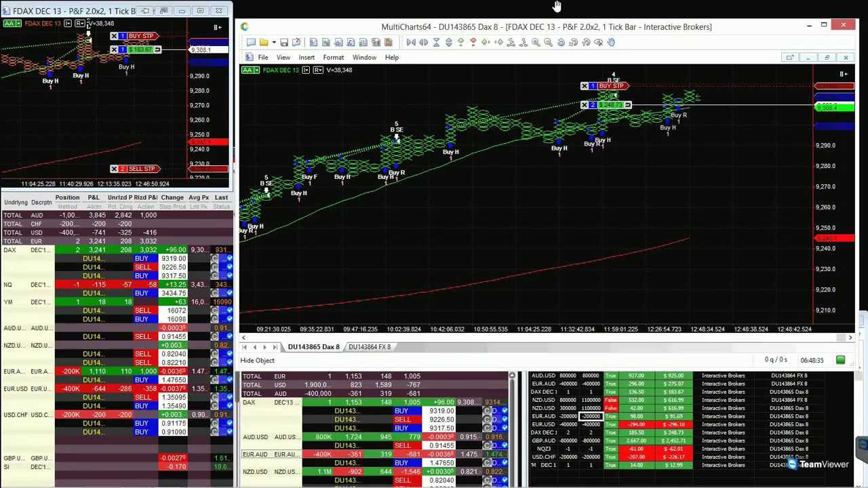Screen dimensions: 868x488
Task: Click the green connection status indicator
Action: pos(840,360)
